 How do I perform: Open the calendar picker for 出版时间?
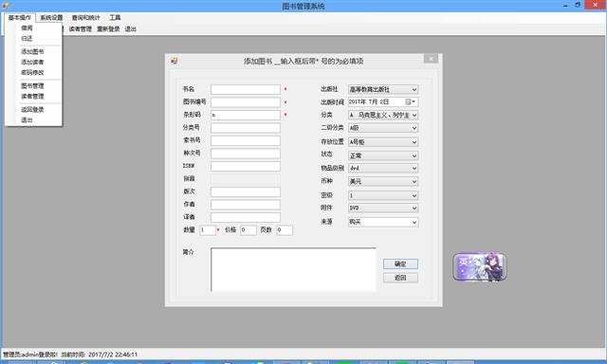tap(411, 101)
